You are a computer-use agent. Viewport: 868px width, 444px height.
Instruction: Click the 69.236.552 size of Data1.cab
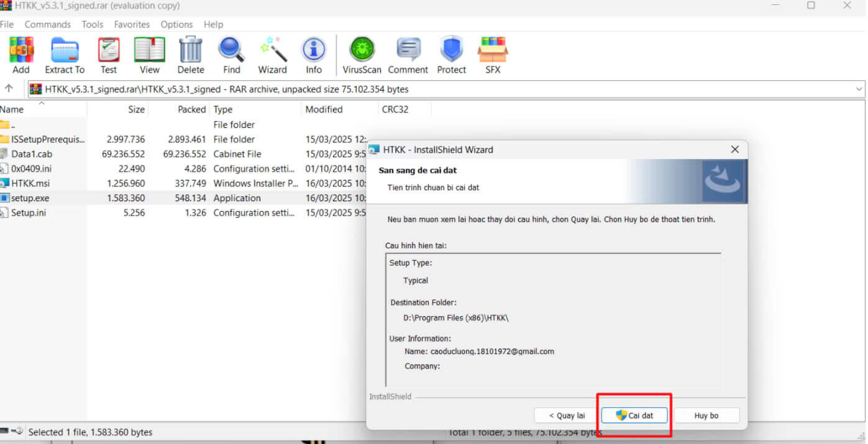click(124, 154)
